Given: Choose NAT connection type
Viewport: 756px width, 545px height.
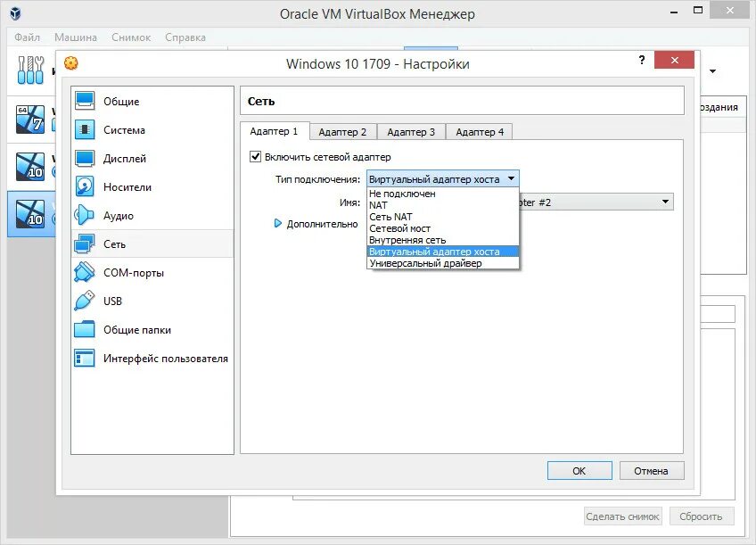Looking at the screenshot, I should point(442,205).
